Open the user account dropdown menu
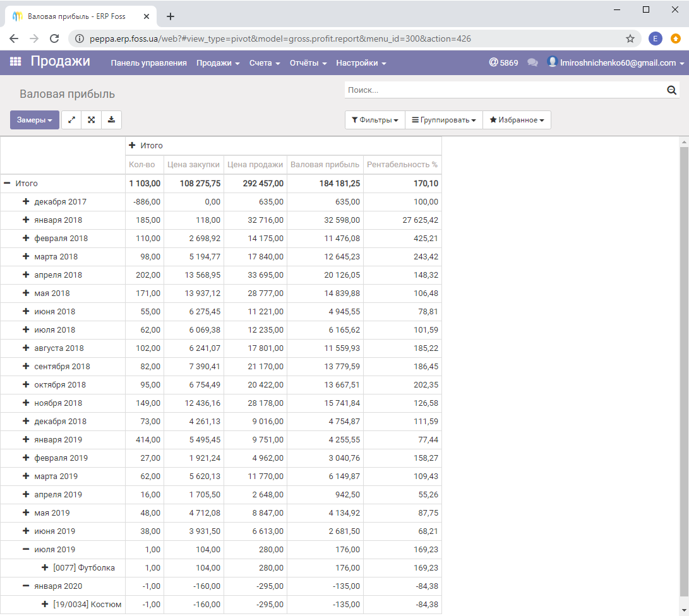Screen dimensions: 689x616 (x=616, y=62)
